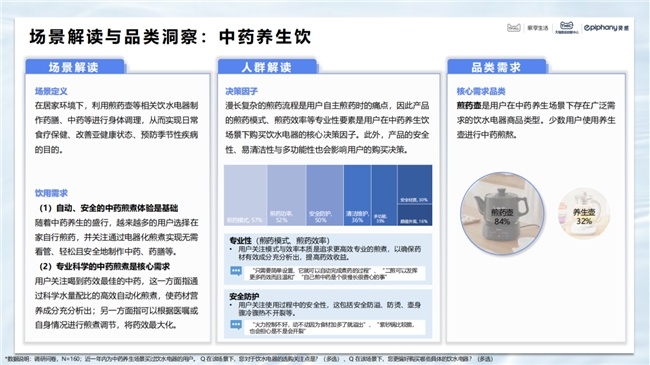The height and width of the screenshot is (365, 650).
Task: Click the 享享生活 logo text in header
Action: point(538,28)
